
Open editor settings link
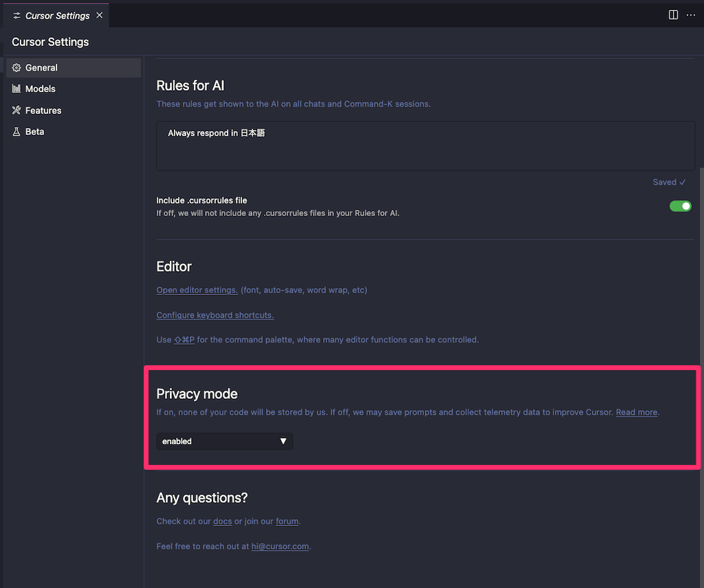pos(197,290)
